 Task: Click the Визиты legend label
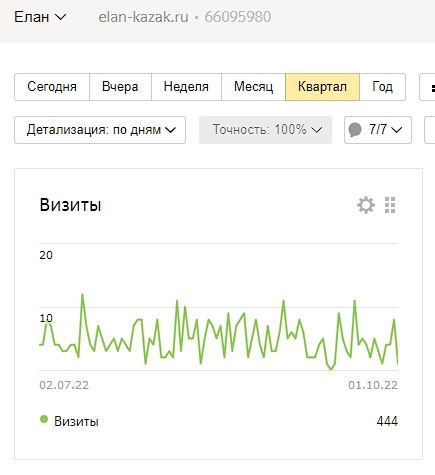tap(76, 422)
